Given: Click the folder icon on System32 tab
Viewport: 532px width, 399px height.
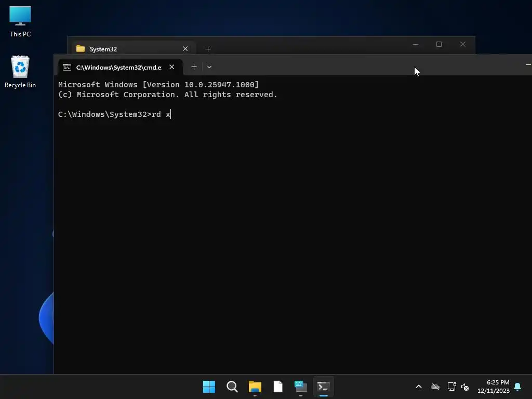Looking at the screenshot, I should pyautogui.click(x=81, y=48).
